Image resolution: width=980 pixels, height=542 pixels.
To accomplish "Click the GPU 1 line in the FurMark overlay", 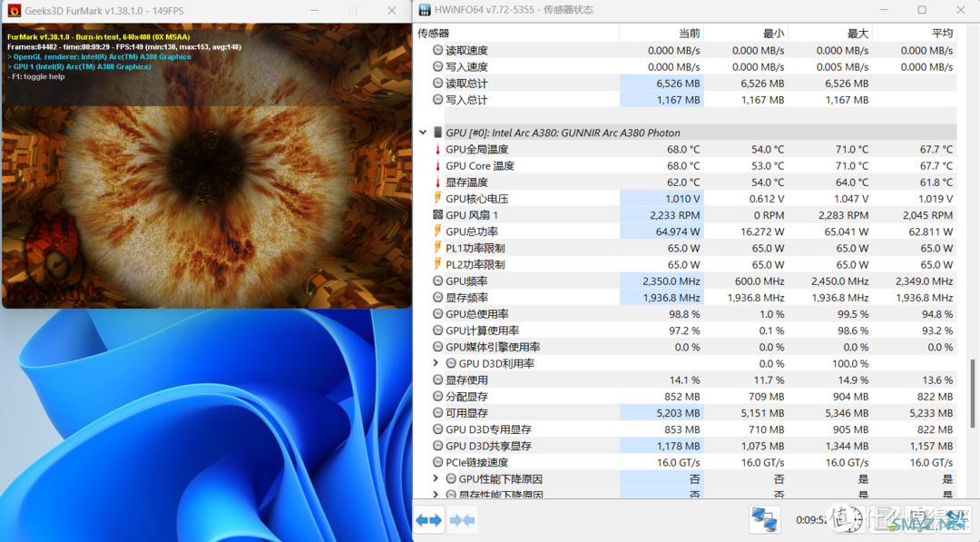I will [79, 67].
